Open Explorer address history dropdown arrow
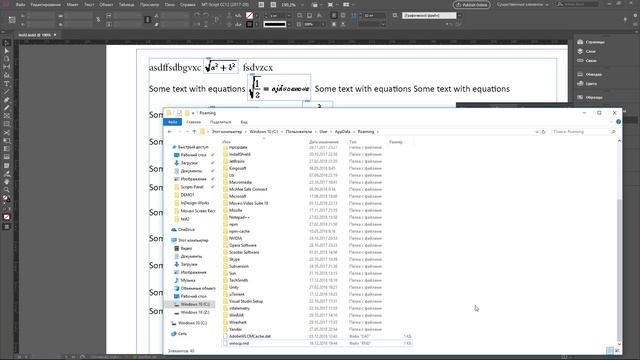Viewport: 640px width, 360px height. pyautogui.click(x=537, y=132)
